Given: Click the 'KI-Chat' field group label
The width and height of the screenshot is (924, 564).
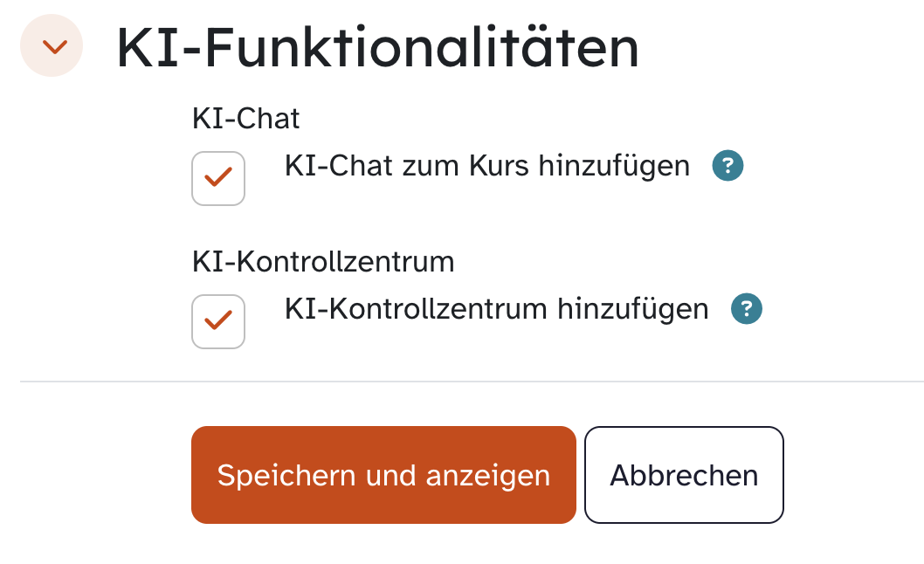Looking at the screenshot, I should (x=245, y=118).
